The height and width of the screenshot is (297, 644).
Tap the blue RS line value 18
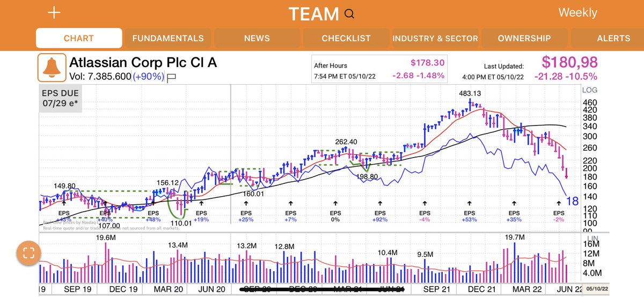(573, 202)
